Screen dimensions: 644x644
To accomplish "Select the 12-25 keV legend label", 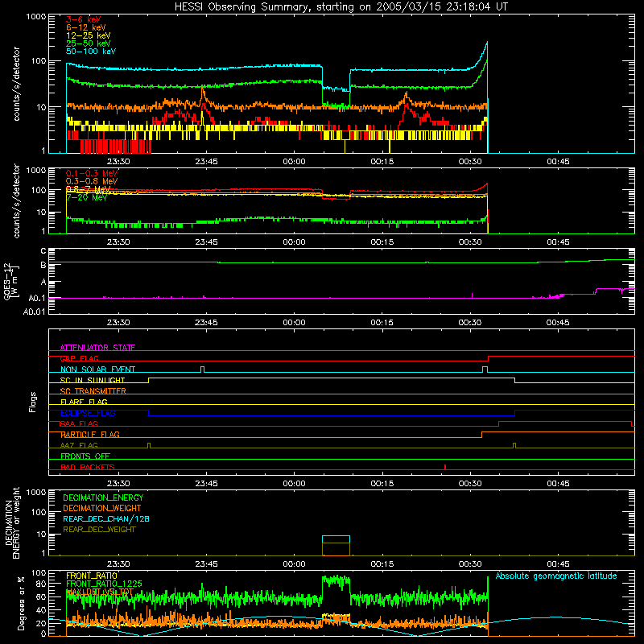I will click(x=89, y=35).
